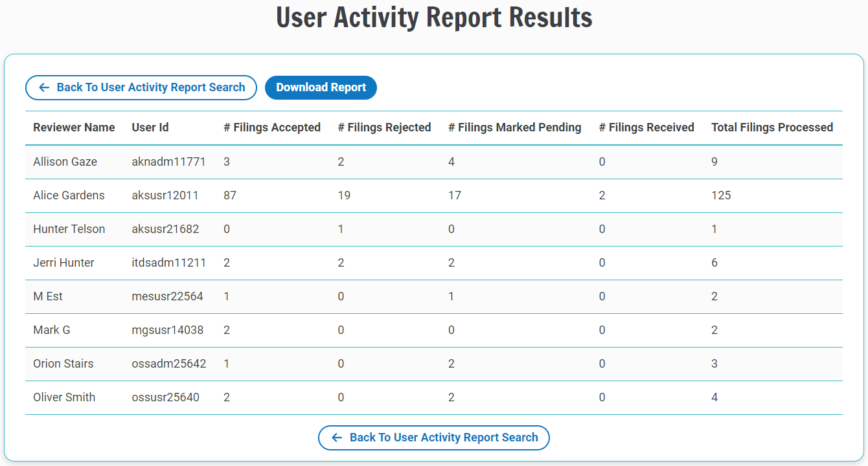Click user id aksusr12011 for Alice Gardens
This screenshot has width=868, height=466.
(169, 195)
